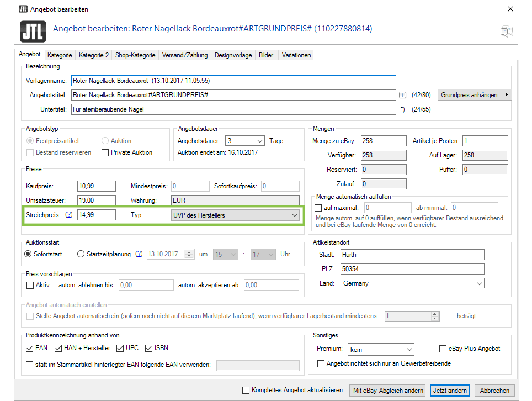The height and width of the screenshot is (401, 532).
Task: Tick the eBay Plus Angebot checkbox
Action: tap(443, 349)
